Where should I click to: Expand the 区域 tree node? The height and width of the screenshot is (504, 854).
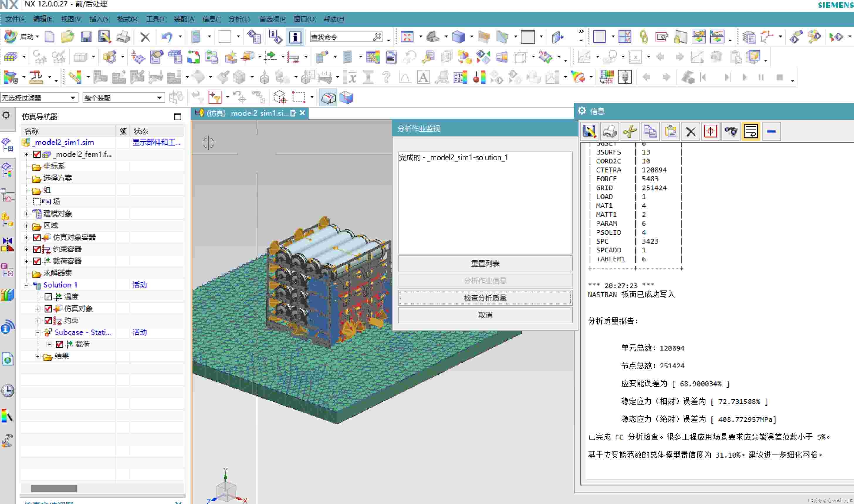(x=26, y=226)
